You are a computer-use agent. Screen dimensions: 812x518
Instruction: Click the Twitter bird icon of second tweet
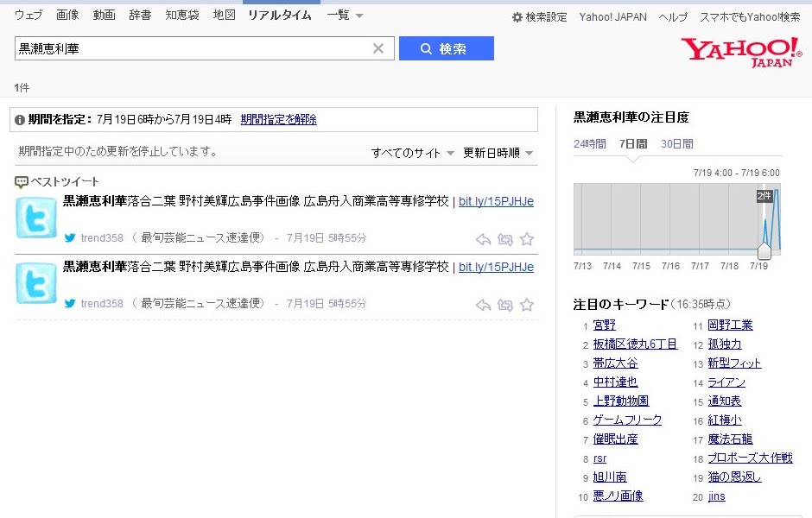tap(70, 303)
